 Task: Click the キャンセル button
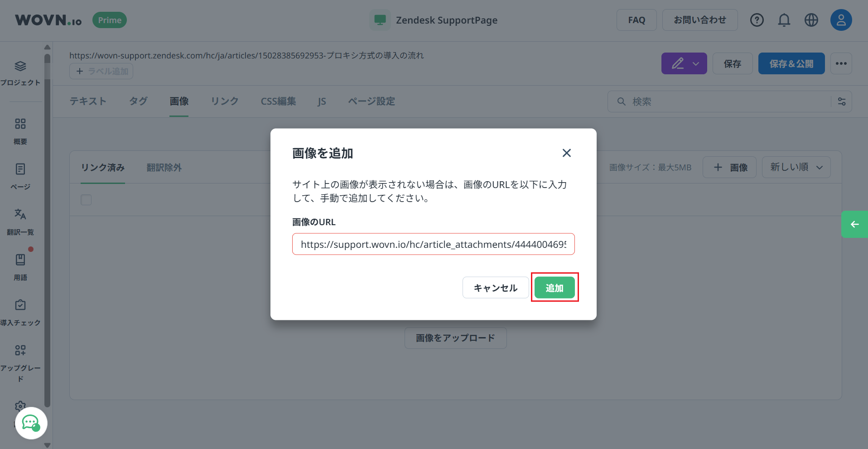[496, 288]
